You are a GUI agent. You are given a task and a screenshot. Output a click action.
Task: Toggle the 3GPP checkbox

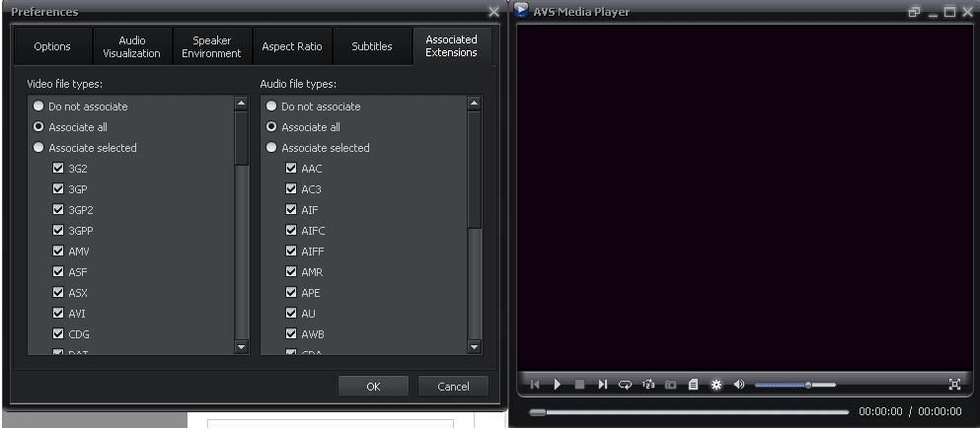[x=58, y=230]
